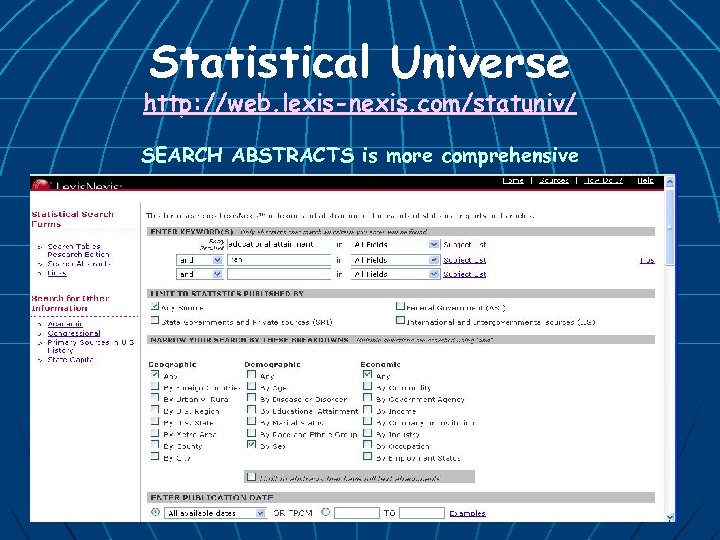Open second row All Fields dropdown
720x540 pixels.
pos(395,260)
